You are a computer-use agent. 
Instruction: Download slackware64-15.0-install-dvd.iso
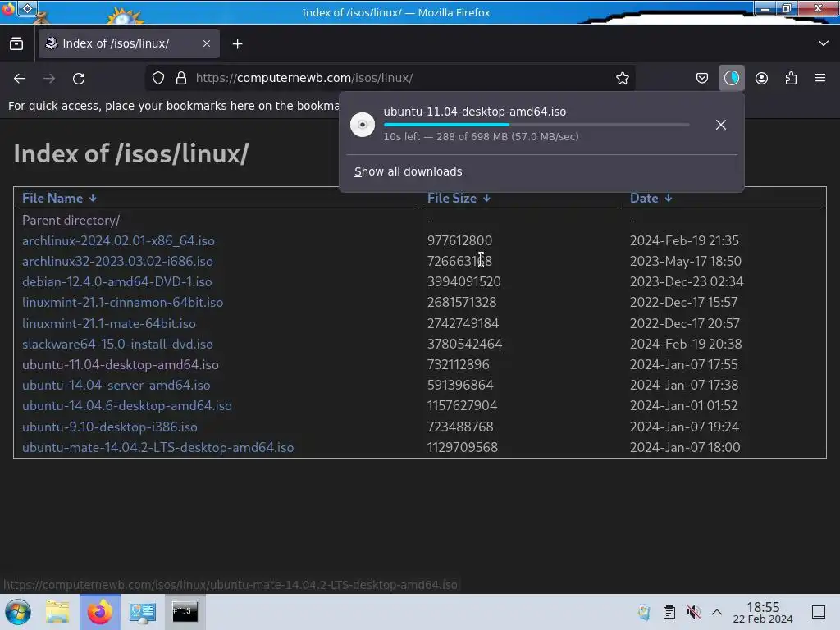(117, 344)
